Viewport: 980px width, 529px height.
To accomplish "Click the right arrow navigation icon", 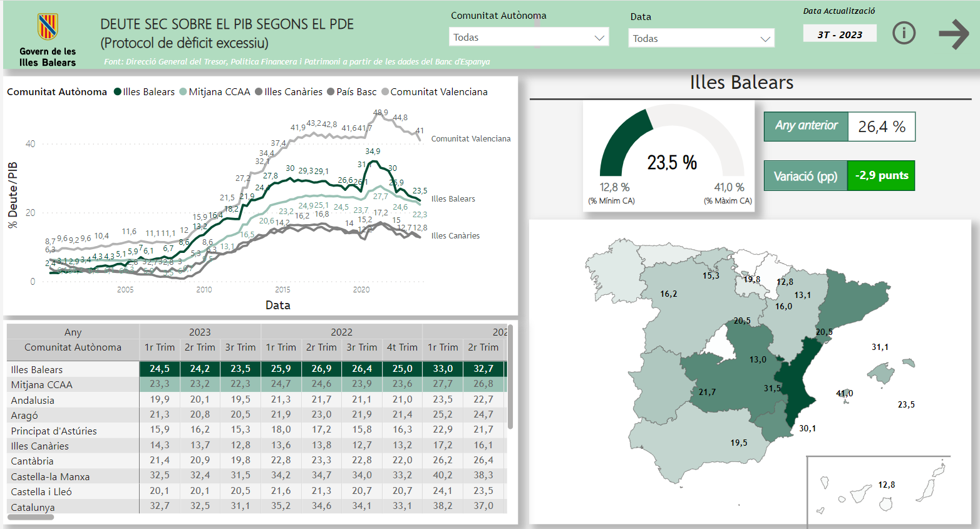I will pyautogui.click(x=953, y=33).
